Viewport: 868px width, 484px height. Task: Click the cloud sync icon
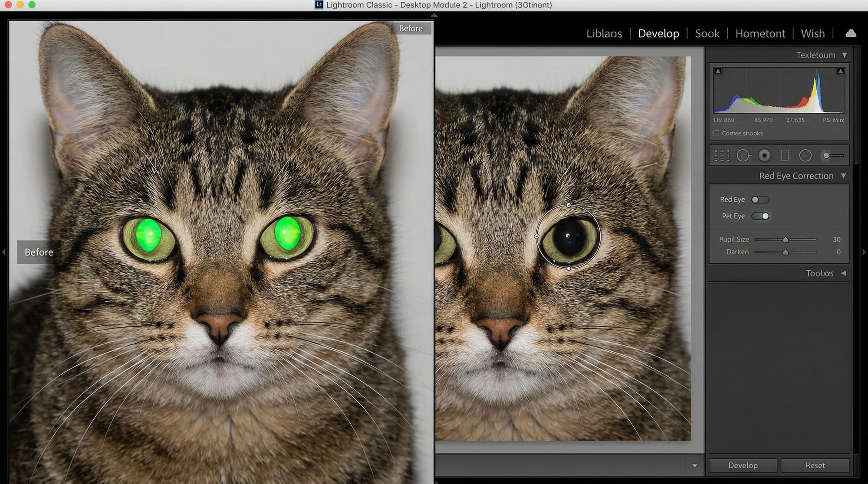pos(851,33)
